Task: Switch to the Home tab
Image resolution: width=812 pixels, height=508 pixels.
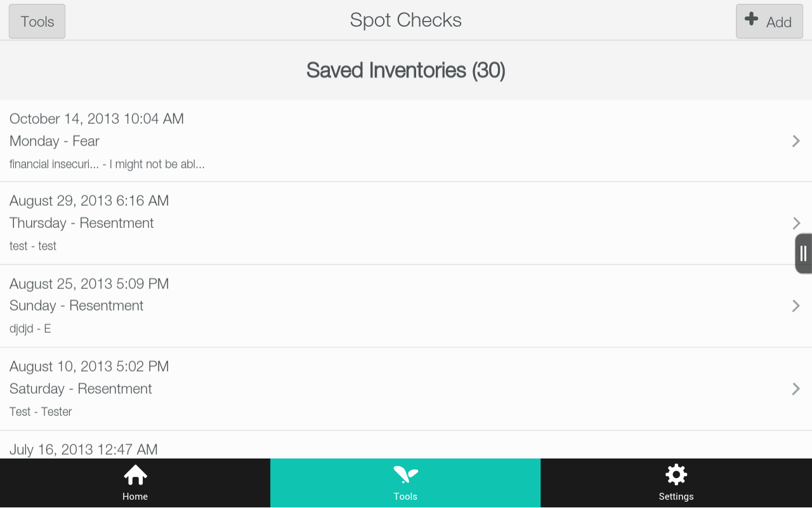Action: point(135,483)
